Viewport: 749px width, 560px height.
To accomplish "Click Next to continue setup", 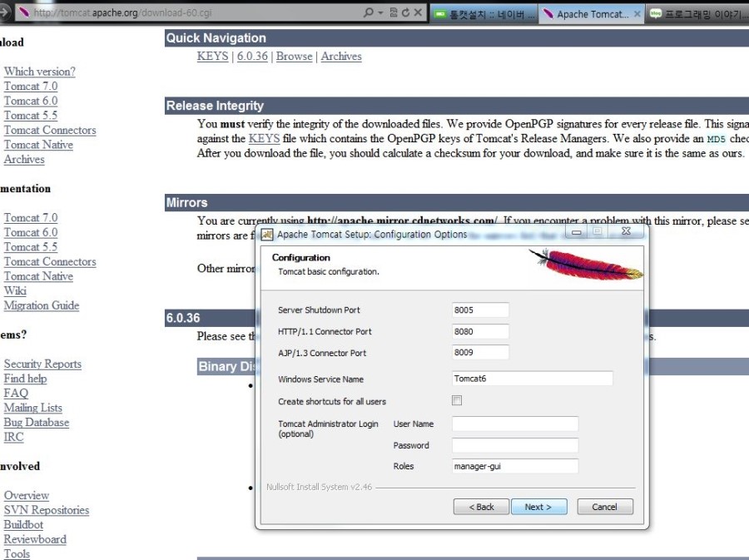I will click(538, 507).
